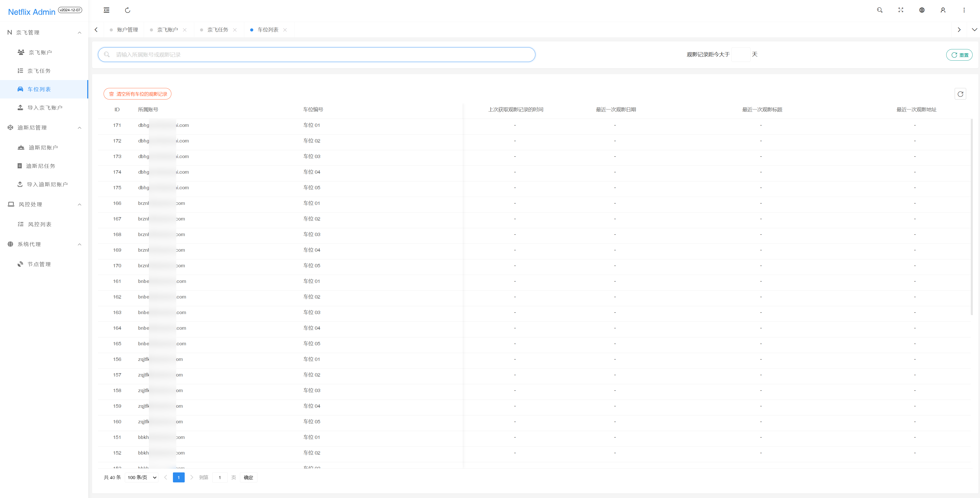Open the 100 条/页 page size dropdown
The height and width of the screenshot is (498, 980).
point(141,478)
